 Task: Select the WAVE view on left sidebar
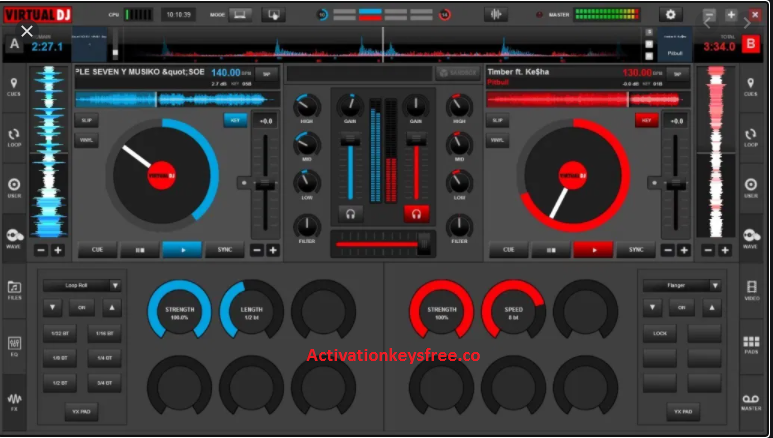point(14,238)
